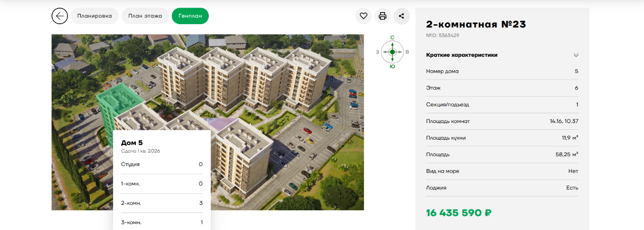This screenshot has height=230, width=644.
Task: Click the west 'З' label on the compass
Action: coord(377,52)
